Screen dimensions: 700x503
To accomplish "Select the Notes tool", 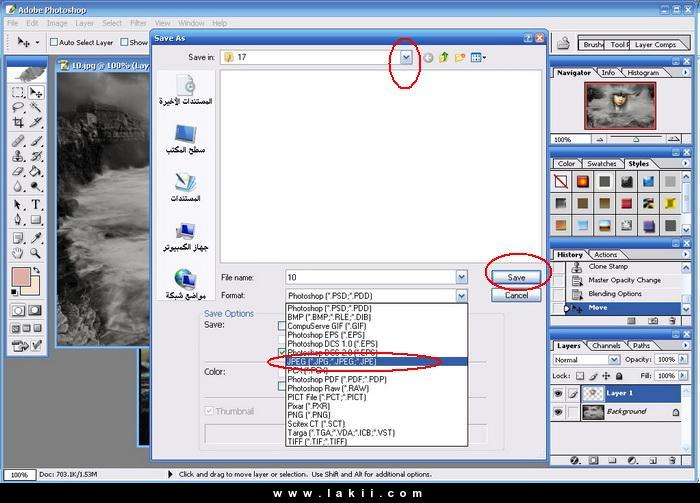I will point(18,238).
